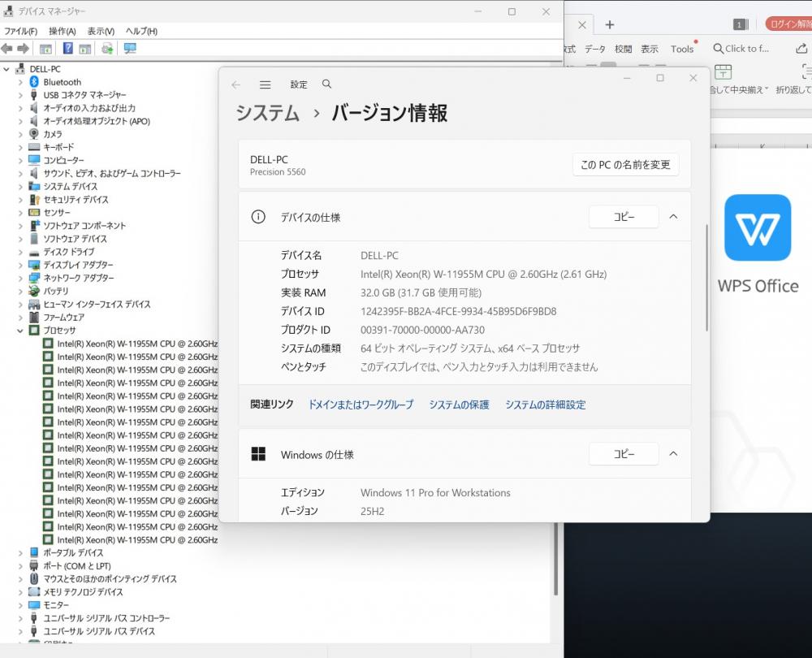Collapse the プロセッサ tree node
The width and height of the screenshot is (812, 658).
pos(21,331)
